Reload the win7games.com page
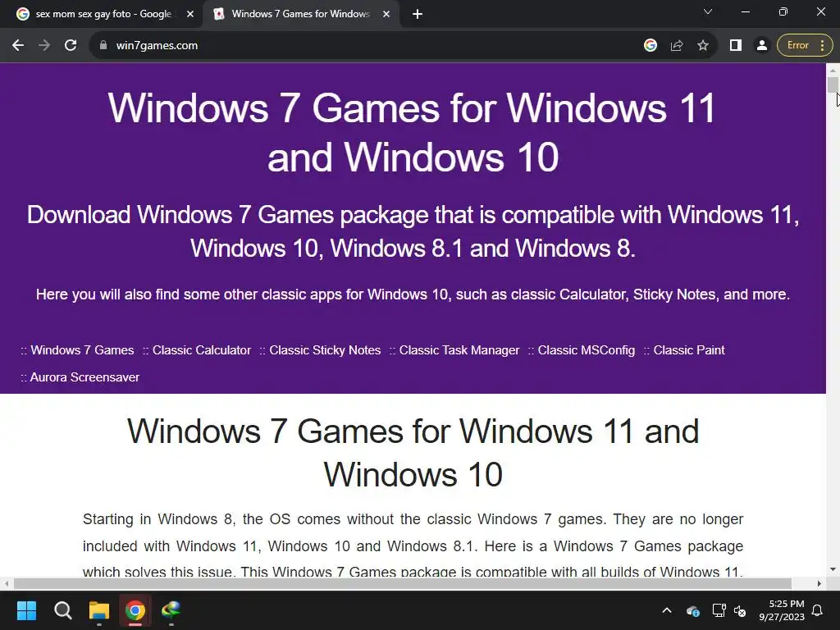The width and height of the screenshot is (840, 630). click(x=71, y=46)
